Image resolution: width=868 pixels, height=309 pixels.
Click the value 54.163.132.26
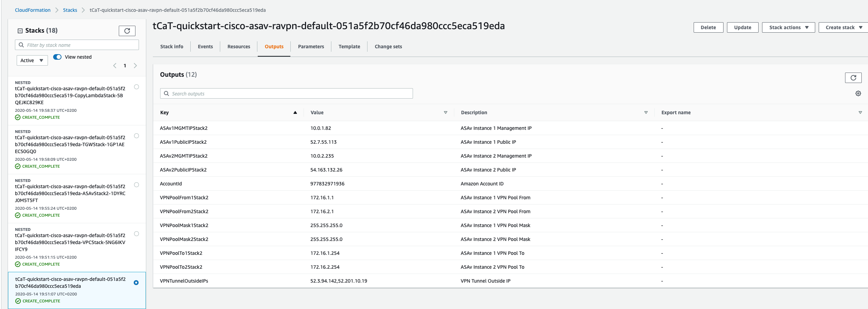click(x=326, y=170)
